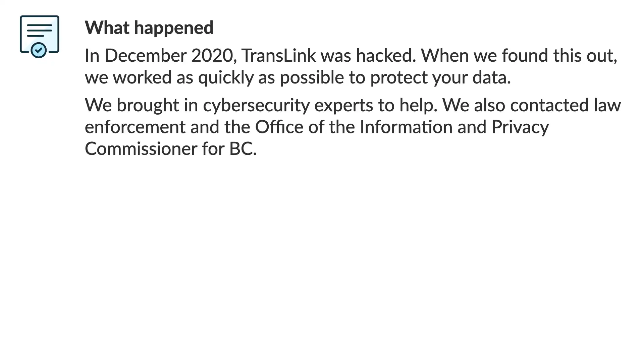The width and height of the screenshot is (644, 362).
Task: Click the word 'happened' in the heading
Action: pos(173,27)
